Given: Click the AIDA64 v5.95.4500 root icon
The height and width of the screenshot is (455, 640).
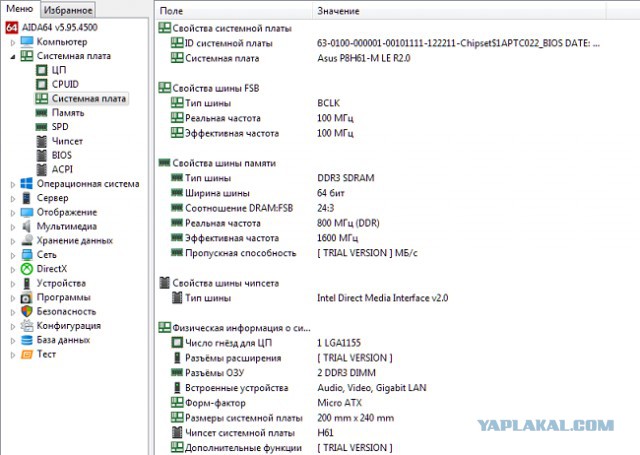Looking at the screenshot, I should (12, 28).
